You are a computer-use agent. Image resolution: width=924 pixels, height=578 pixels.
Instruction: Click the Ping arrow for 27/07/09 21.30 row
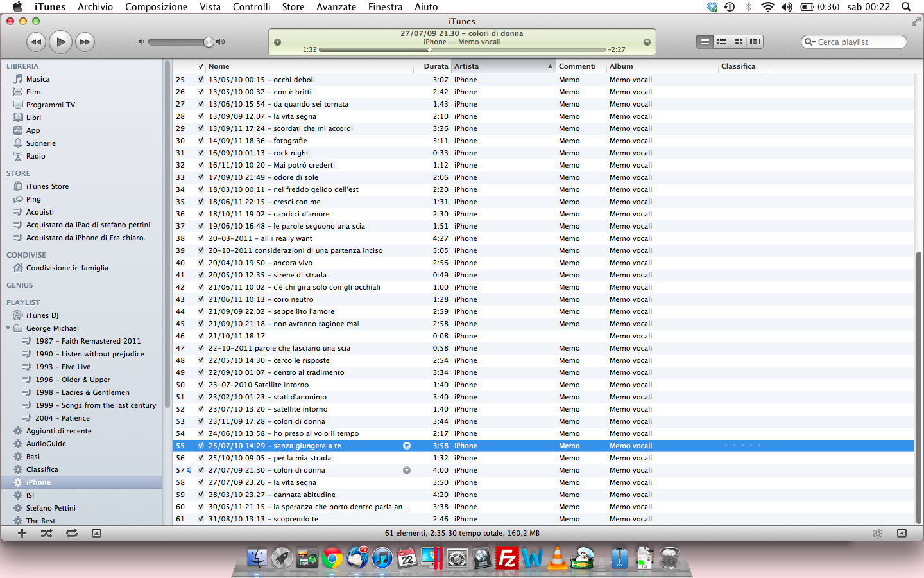[x=407, y=470]
